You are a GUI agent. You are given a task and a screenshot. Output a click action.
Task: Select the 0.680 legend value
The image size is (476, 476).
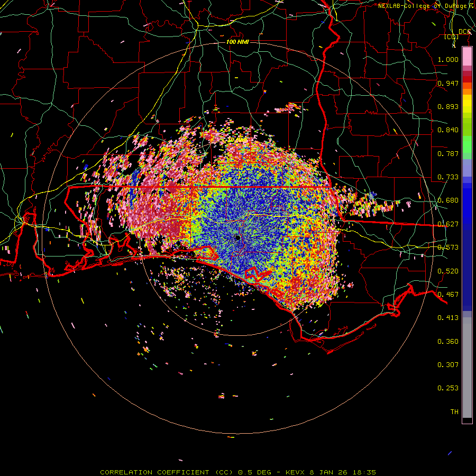pyautogui.click(x=448, y=200)
